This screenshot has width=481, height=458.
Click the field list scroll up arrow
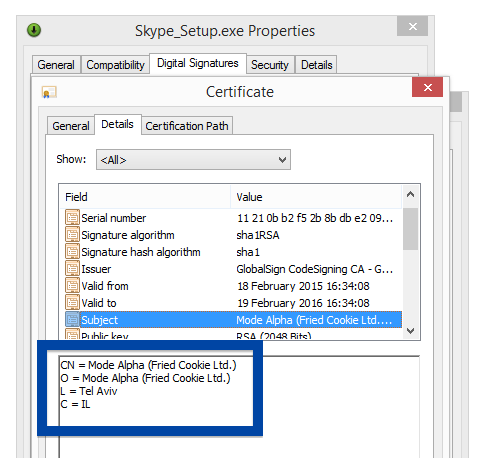pyautogui.click(x=411, y=195)
